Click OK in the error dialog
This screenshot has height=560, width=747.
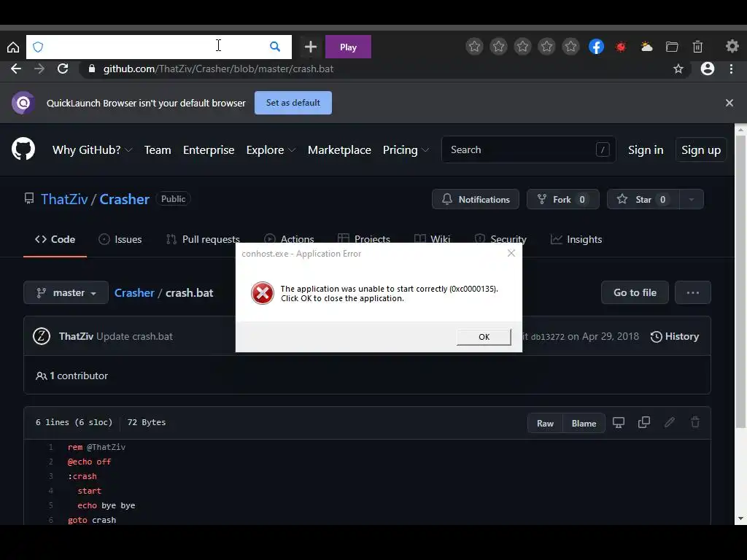[484, 337]
